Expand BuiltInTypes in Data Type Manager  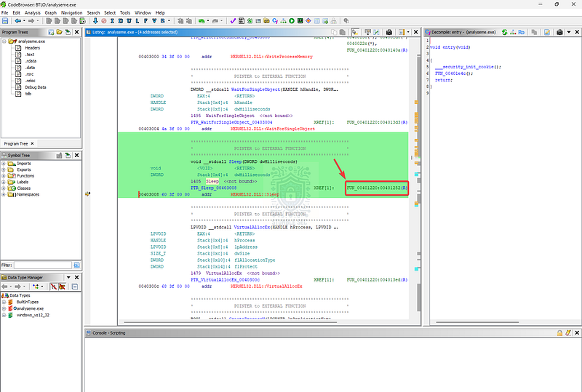coord(4,302)
